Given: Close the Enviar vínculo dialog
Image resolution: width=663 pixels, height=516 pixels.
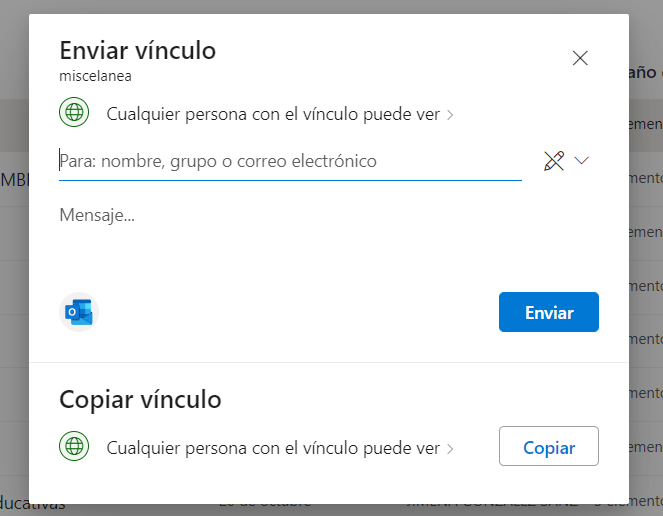Looking at the screenshot, I should (x=580, y=58).
